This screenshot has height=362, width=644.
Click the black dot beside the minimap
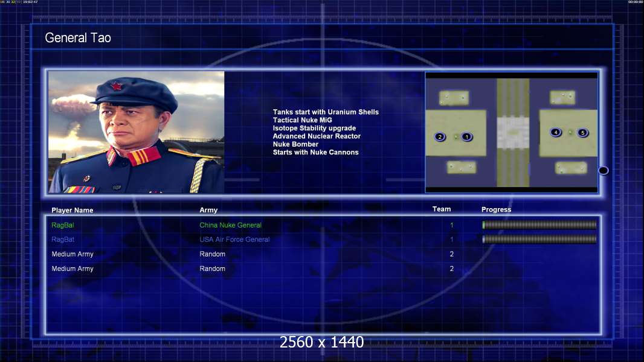604,170
